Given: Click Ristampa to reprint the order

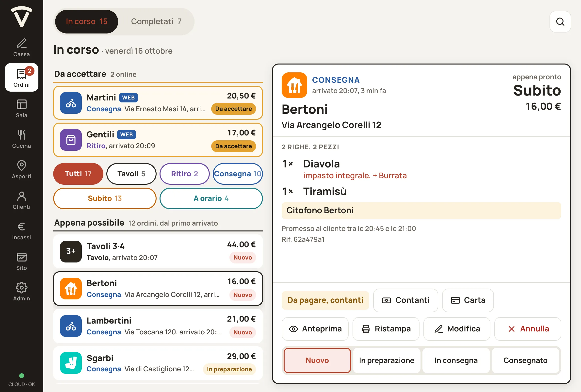Looking at the screenshot, I should (386, 329).
